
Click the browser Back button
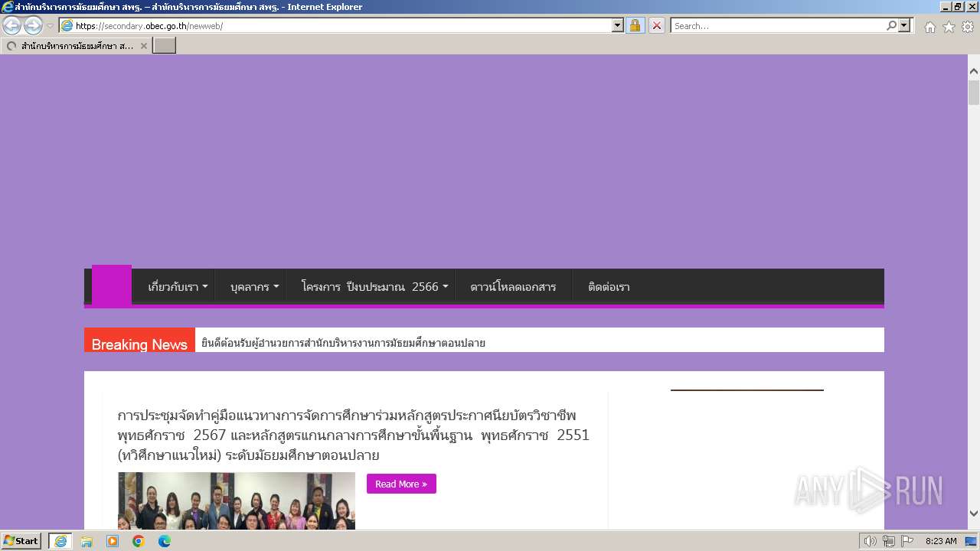[x=12, y=25]
